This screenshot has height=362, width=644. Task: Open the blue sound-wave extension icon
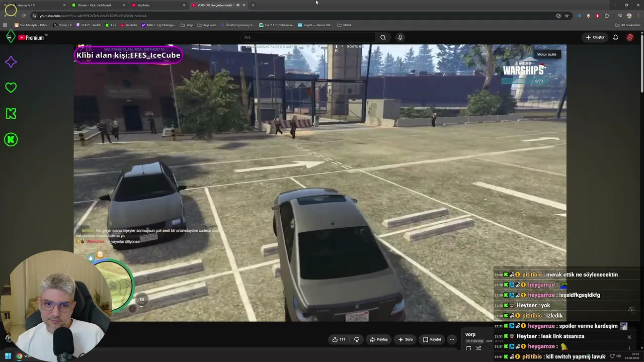[579, 16]
